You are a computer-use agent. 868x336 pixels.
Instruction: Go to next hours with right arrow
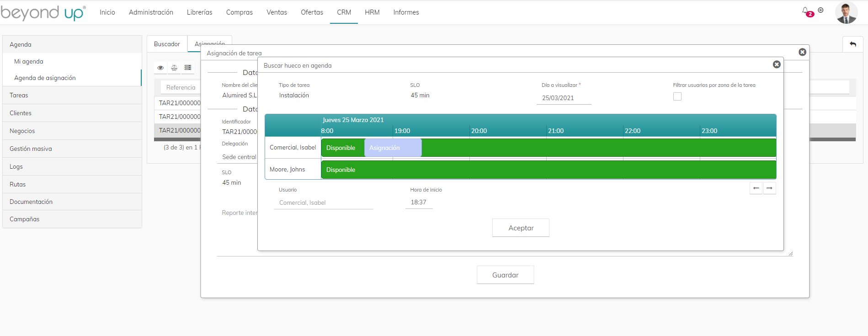(770, 188)
